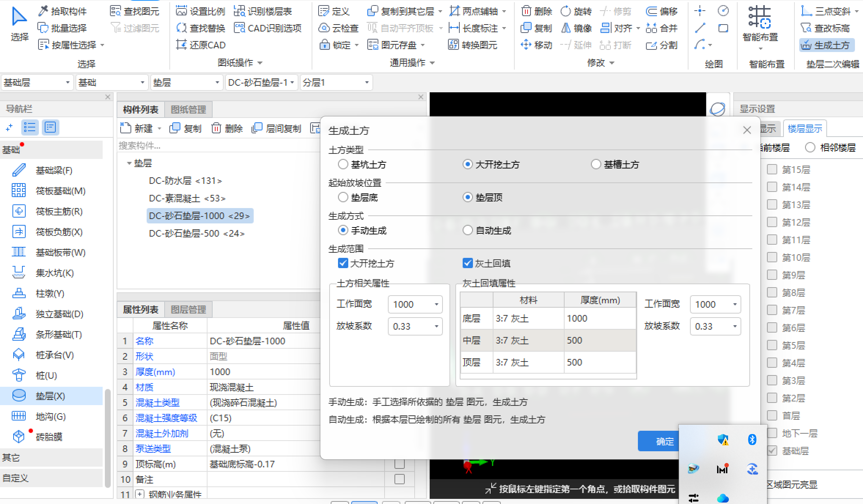Open CAD识别选项
863x504 pixels.
[x=268, y=28]
